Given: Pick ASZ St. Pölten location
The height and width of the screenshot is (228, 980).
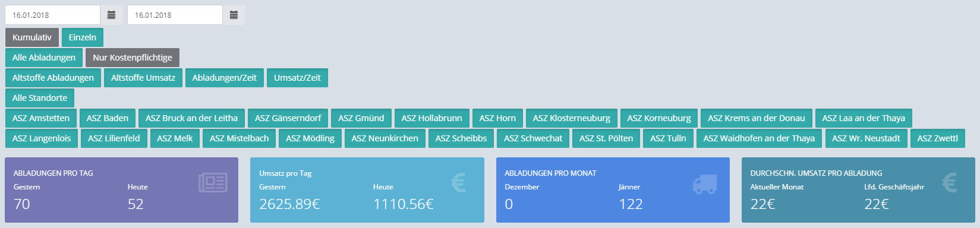Looking at the screenshot, I should [x=606, y=138].
